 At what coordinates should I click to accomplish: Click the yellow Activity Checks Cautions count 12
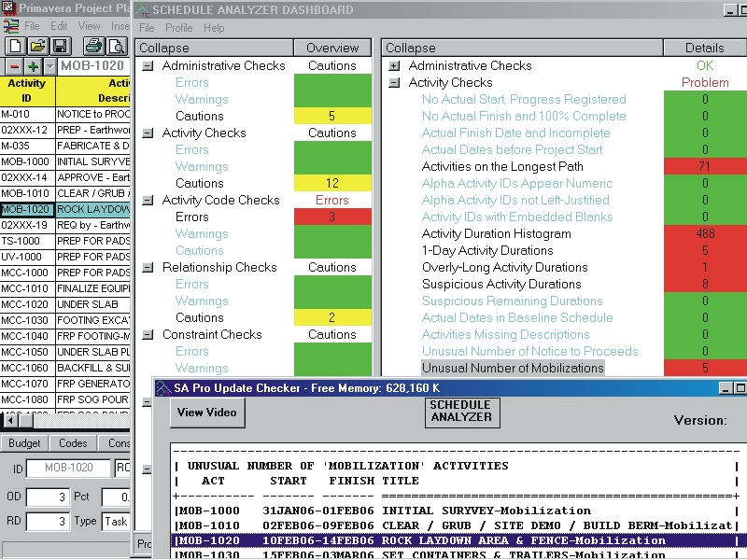click(332, 183)
